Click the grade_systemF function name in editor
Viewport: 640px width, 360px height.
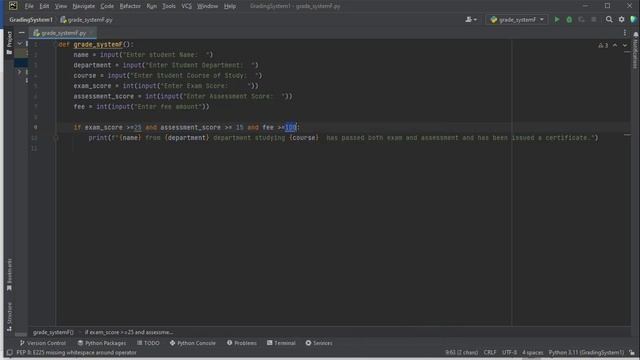click(x=98, y=44)
